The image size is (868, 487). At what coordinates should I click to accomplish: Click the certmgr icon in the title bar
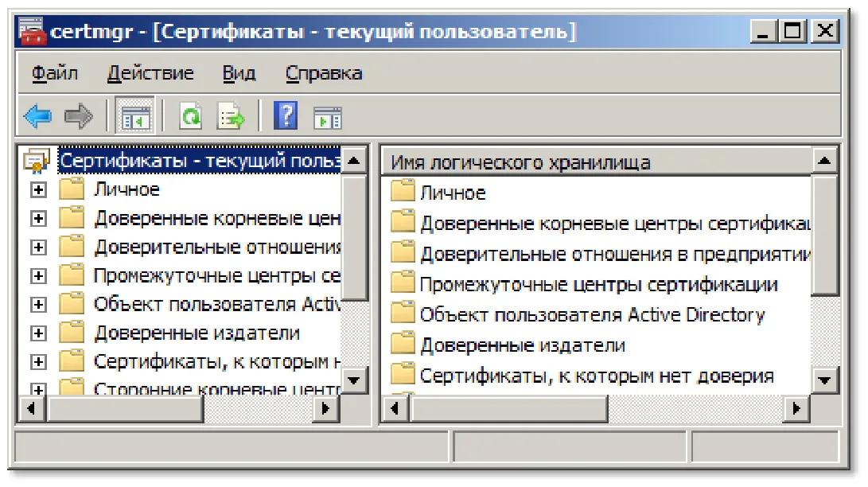tap(32, 31)
